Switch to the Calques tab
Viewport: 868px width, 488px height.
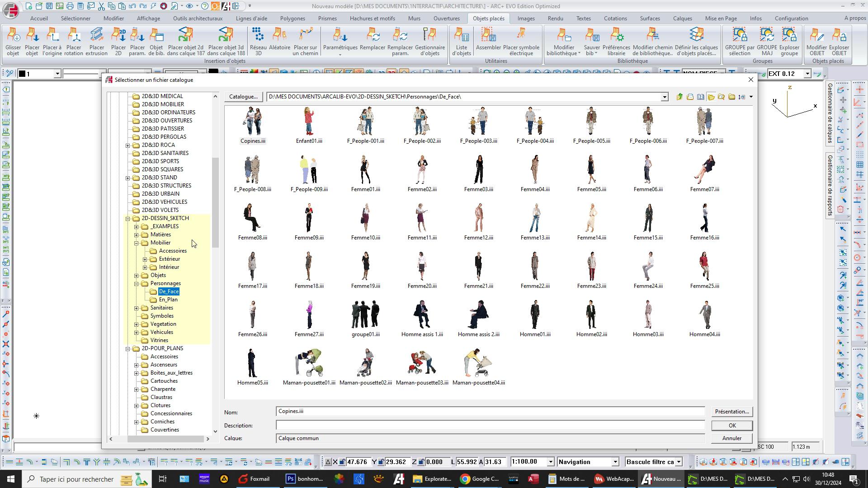coord(682,19)
